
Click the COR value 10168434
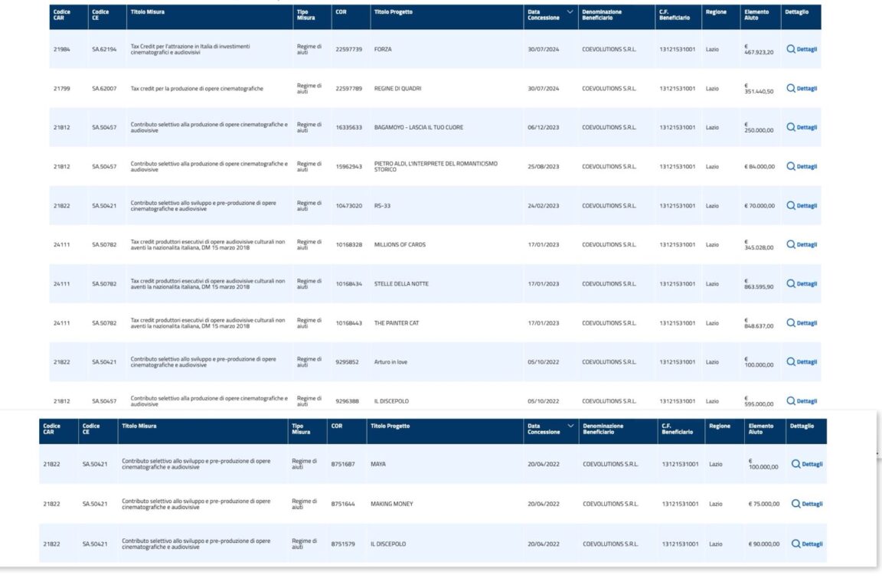point(349,284)
